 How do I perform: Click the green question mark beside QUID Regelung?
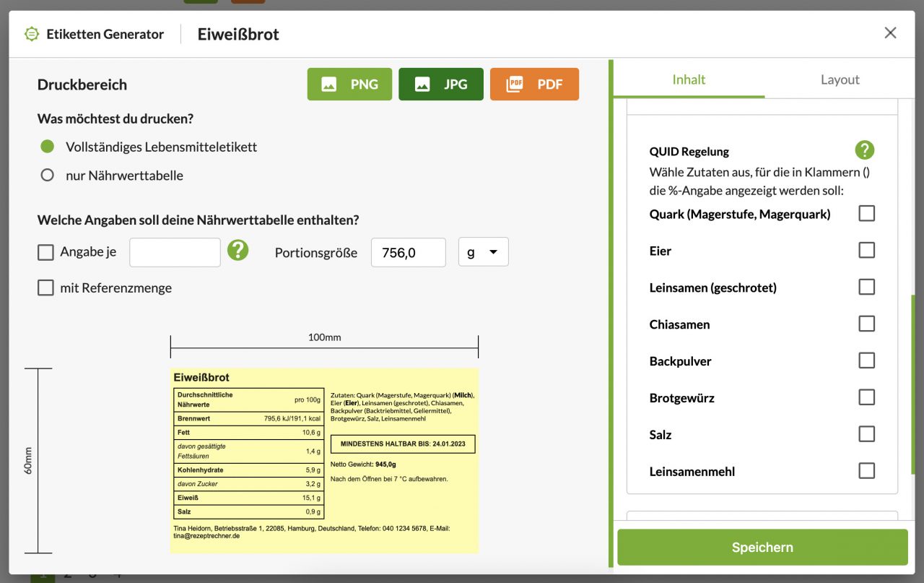tap(864, 150)
